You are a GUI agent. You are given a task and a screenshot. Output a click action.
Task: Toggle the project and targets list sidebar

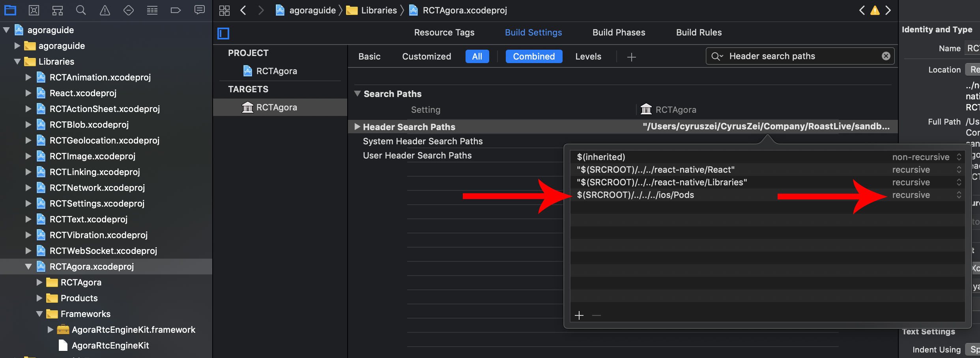(223, 33)
